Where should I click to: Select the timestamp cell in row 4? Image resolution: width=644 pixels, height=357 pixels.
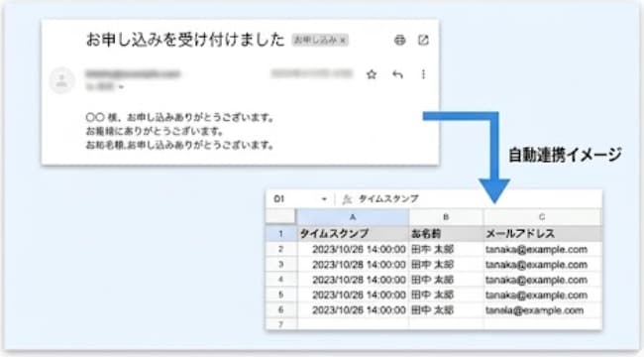353,280
